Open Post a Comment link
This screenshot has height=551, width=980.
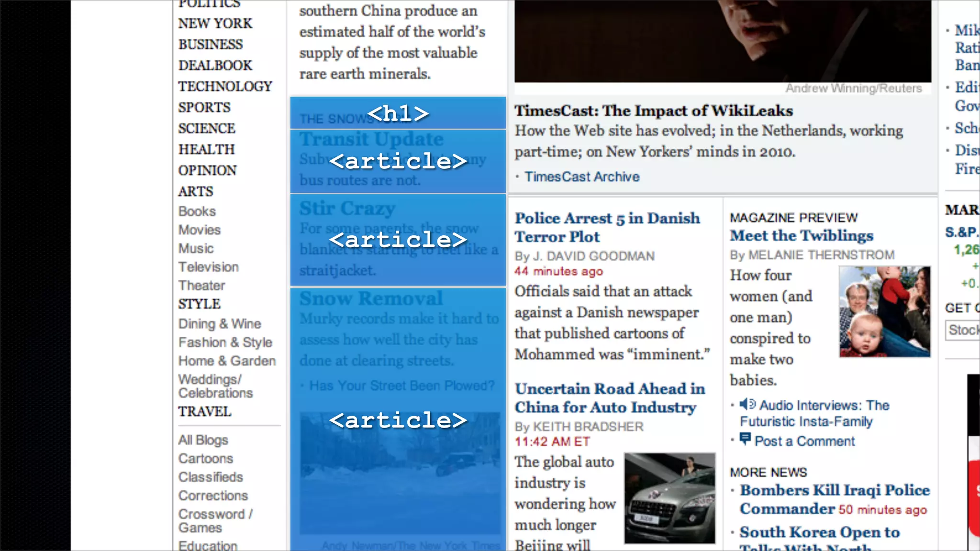804,441
